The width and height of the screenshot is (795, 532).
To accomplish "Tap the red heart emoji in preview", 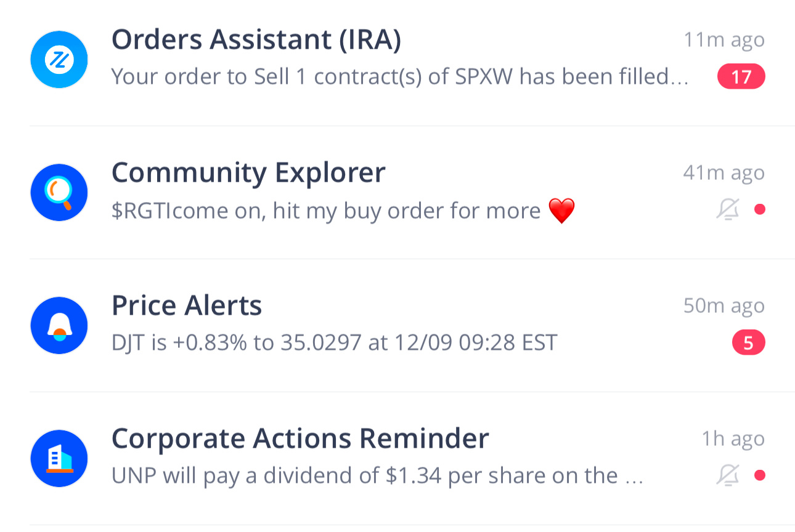I will coord(561,211).
